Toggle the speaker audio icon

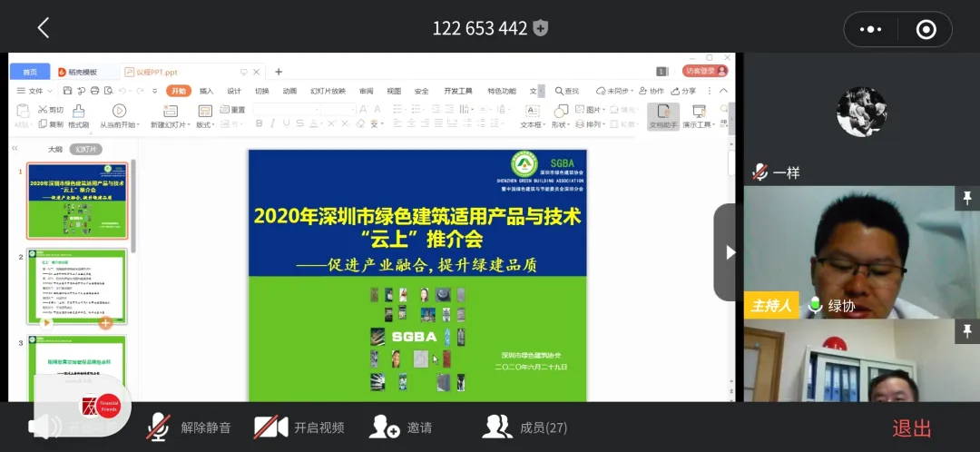(x=44, y=427)
